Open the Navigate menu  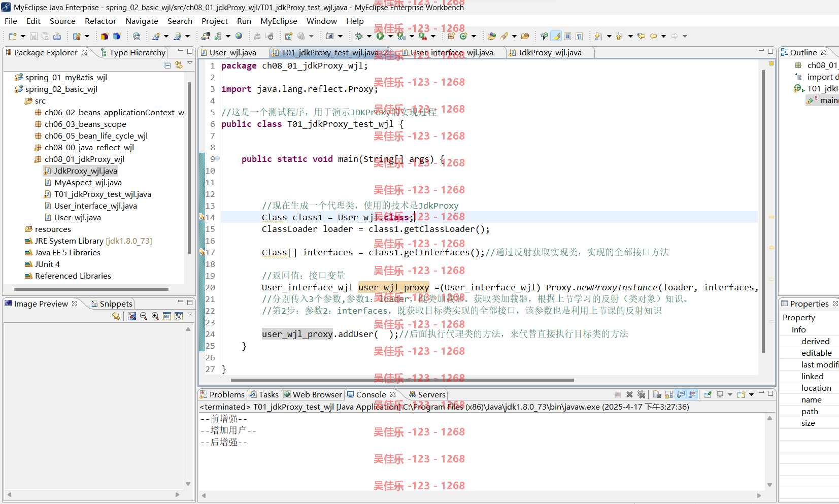coord(142,21)
